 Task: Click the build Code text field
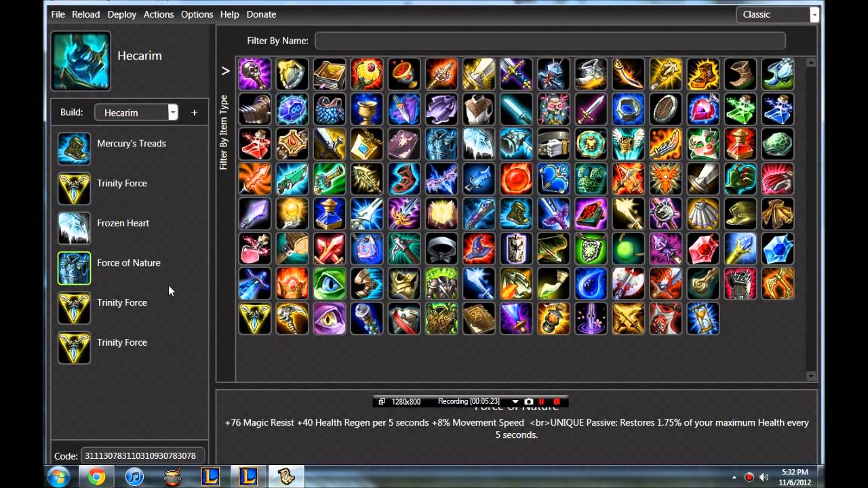pos(143,455)
